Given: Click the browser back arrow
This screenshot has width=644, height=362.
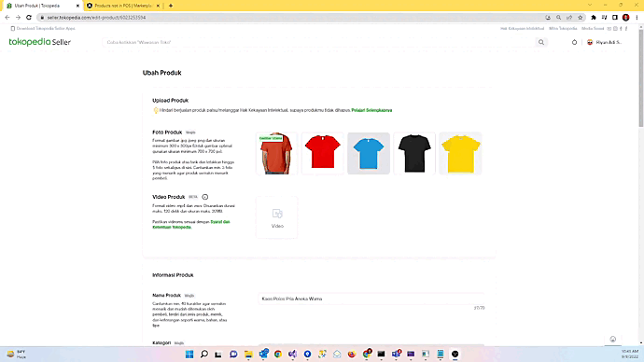Looking at the screenshot, I should (7, 17).
